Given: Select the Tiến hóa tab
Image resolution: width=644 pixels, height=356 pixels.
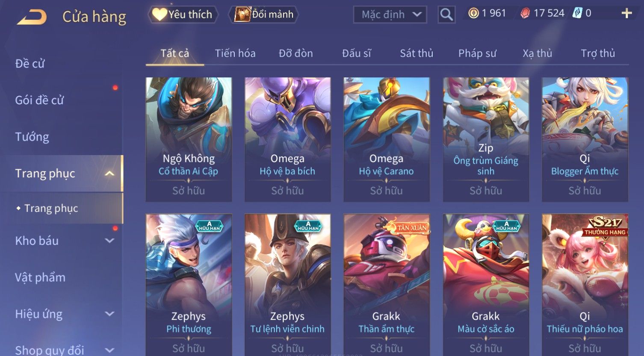Looking at the screenshot, I should pos(235,53).
